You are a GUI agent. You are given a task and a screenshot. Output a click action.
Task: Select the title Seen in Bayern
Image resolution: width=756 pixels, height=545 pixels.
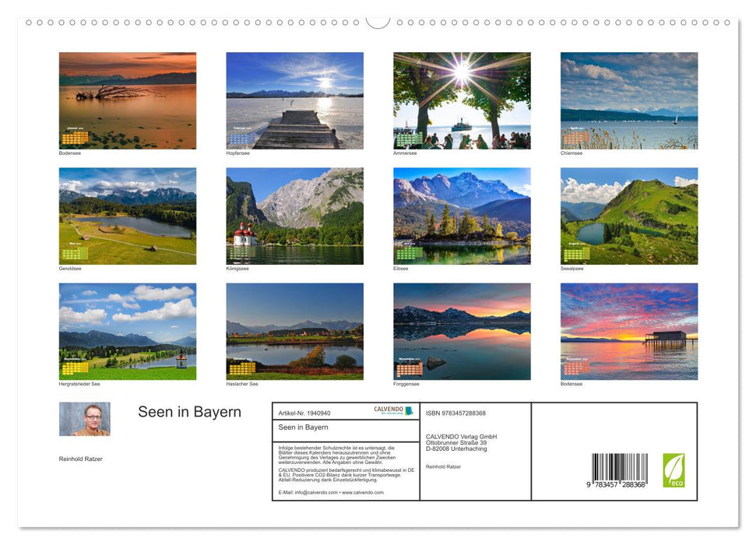click(x=189, y=412)
